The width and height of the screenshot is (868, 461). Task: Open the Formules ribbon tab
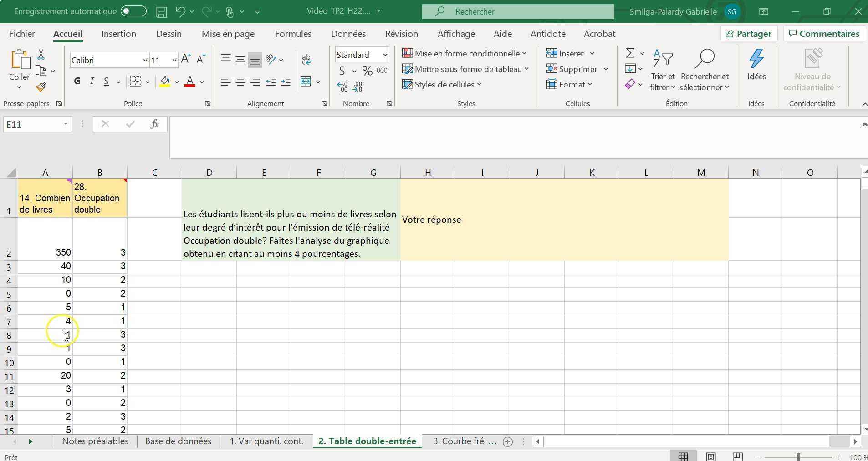point(293,34)
